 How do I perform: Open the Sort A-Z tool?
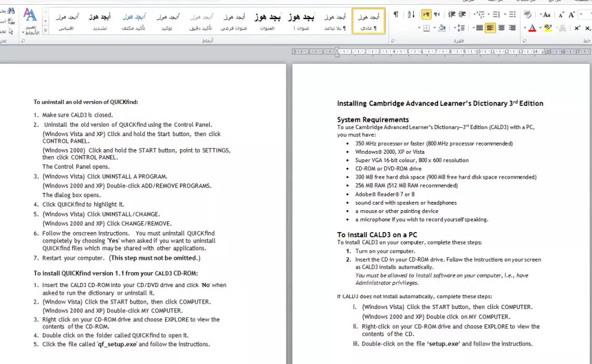(411, 14)
